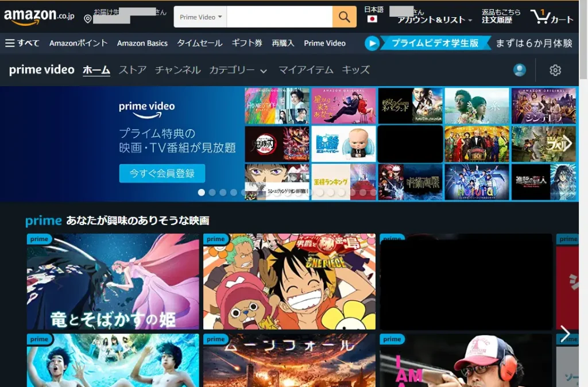Image resolution: width=588 pixels, height=387 pixels.
Task: Switch to the ストア tab
Action: coord(133,70)
